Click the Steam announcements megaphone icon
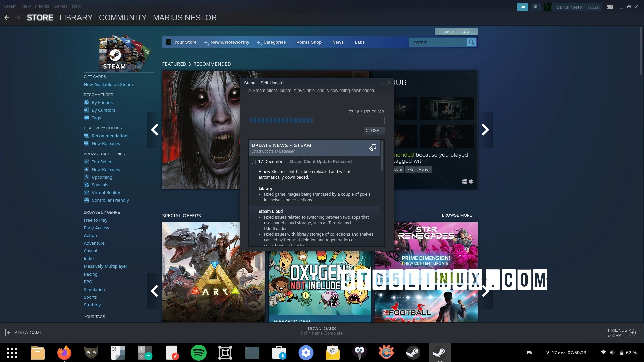 click(x=522, y=7)
